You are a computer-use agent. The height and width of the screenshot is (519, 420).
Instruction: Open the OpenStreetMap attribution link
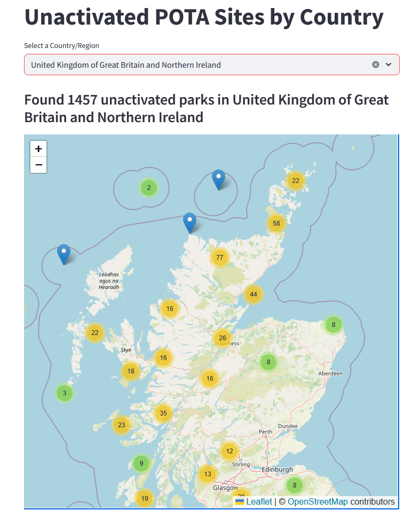[x=318, y=502]
